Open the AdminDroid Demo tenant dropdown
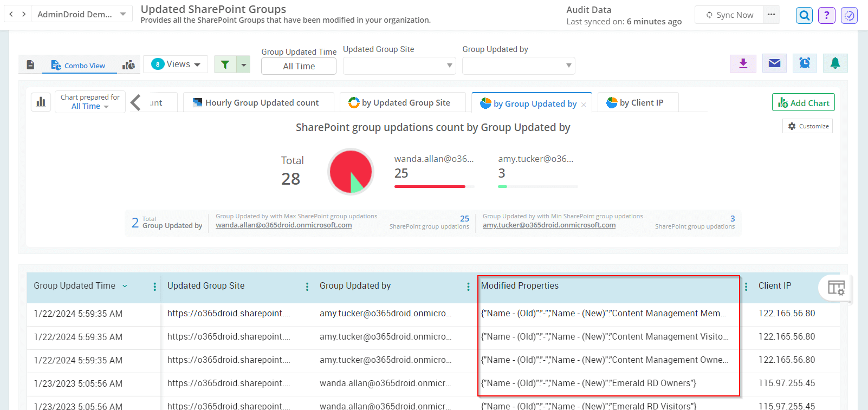Image resolution: width=868 pixels, height=410 pixels. coord(81,14)
